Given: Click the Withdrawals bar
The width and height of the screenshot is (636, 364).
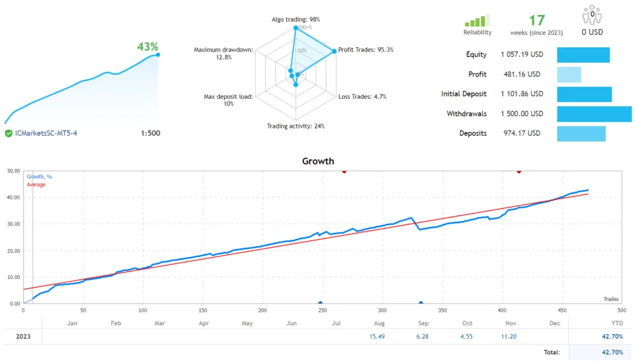Looking at the screenshot, I should pos(594,114).
